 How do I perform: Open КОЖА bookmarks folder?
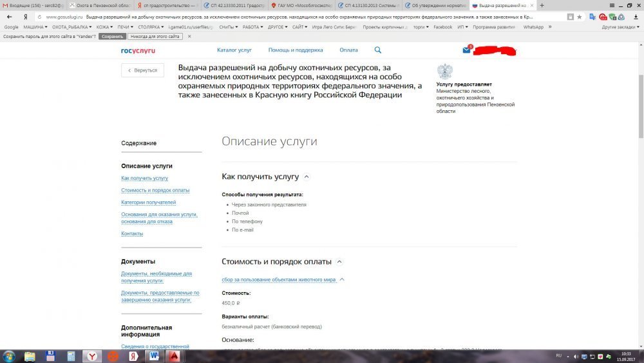(x=104, y=27)
